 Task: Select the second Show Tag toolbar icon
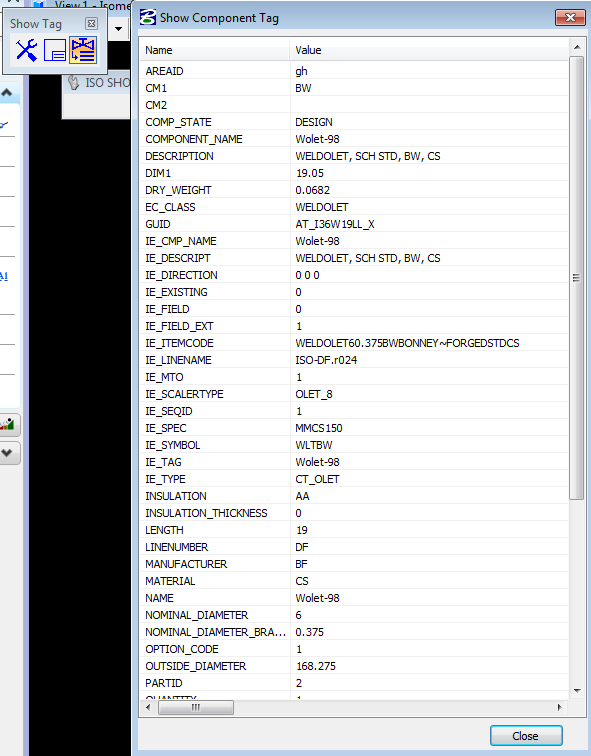(x=55, y=50)
